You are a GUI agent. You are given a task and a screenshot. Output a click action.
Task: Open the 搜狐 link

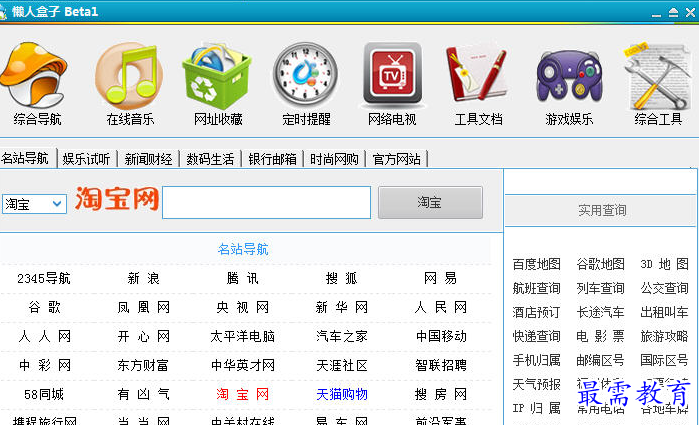coord(341,278)
